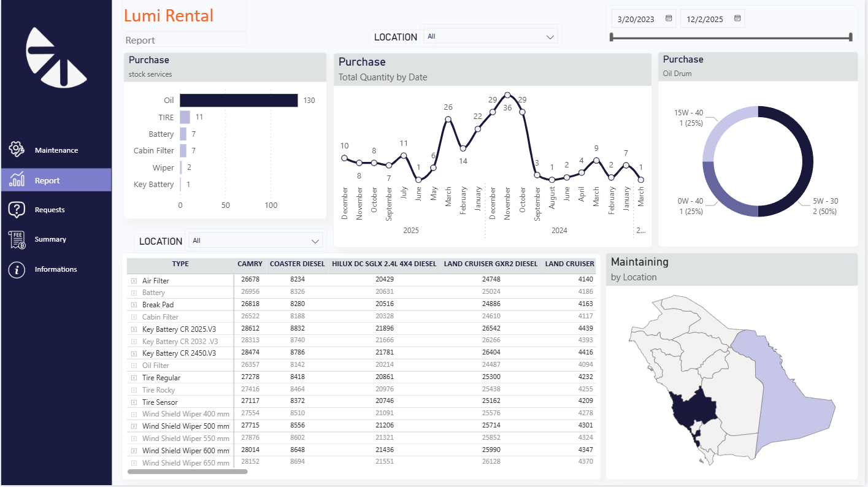The height and width of the screenshot is (487, 868).
Task: Click the table's horizontal scrollbar
Action: coord(187,472)
